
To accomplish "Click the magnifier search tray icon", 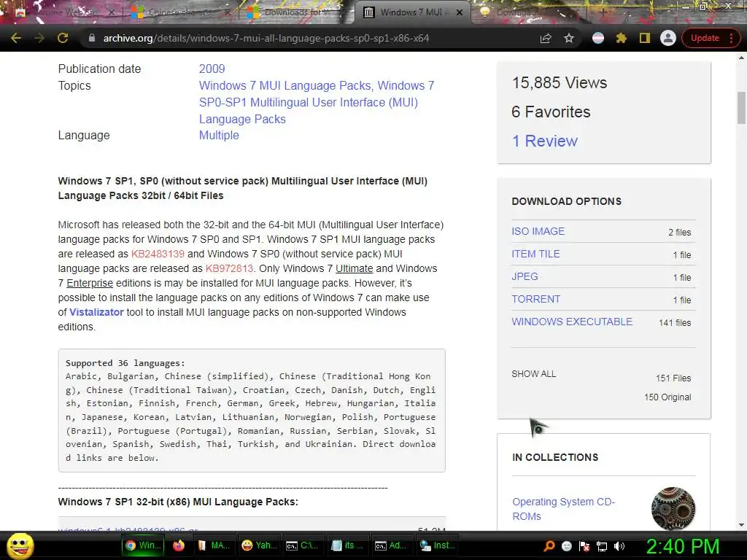I will point(549,545).
